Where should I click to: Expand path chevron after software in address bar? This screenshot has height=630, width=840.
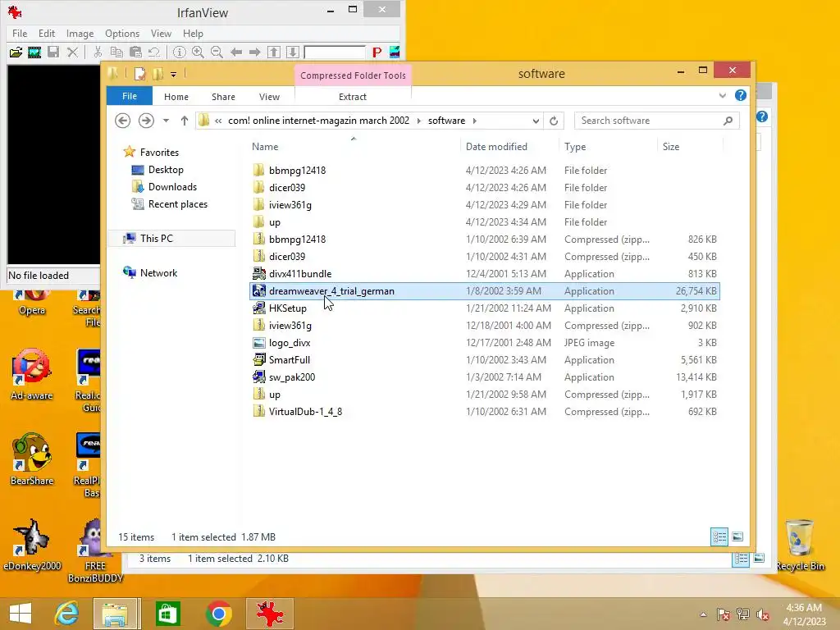[x=475, y=121]
